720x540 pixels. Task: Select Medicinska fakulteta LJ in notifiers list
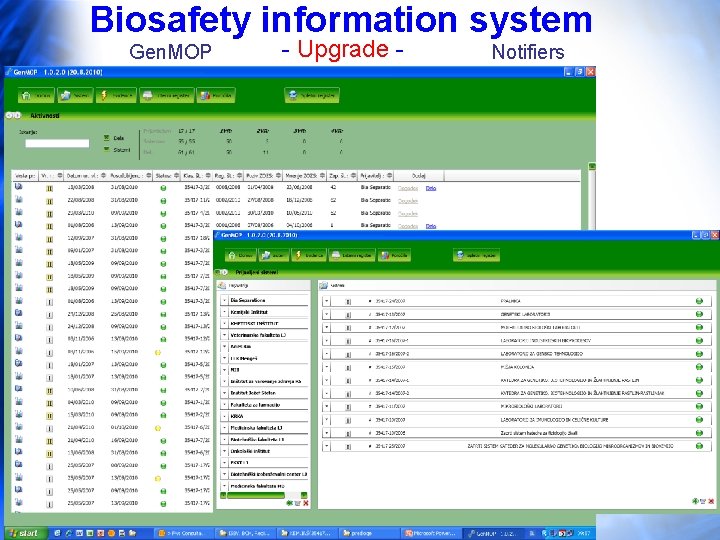(x=257, y=428)
